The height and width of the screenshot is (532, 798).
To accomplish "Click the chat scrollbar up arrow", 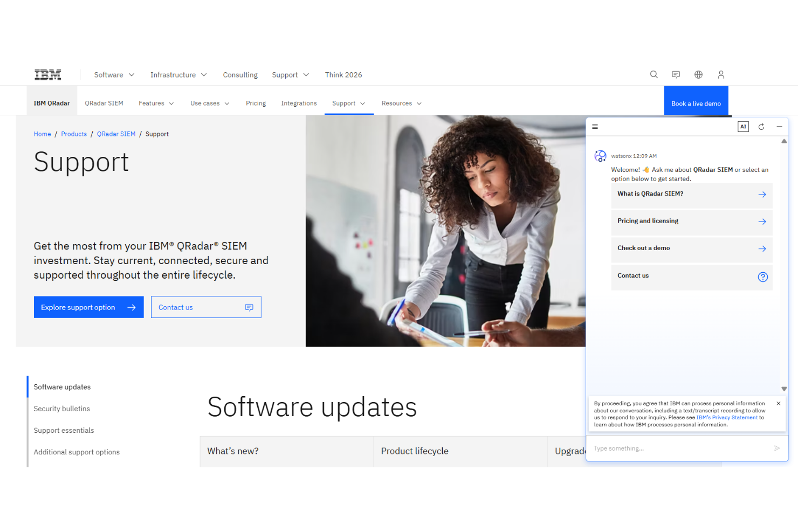I will pyautogui.click(x=784, y=141).
